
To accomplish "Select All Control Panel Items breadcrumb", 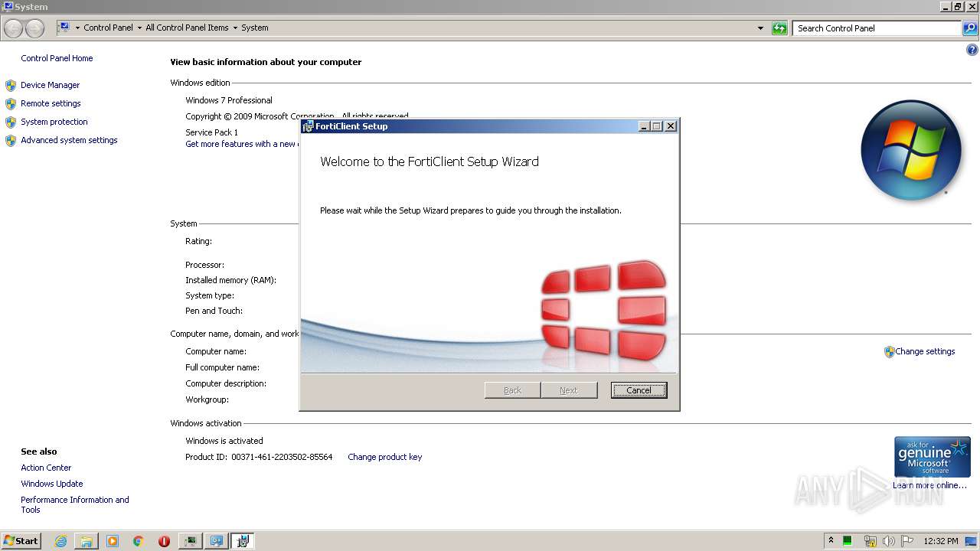I will pyautogui.click(x=187, y=28).
